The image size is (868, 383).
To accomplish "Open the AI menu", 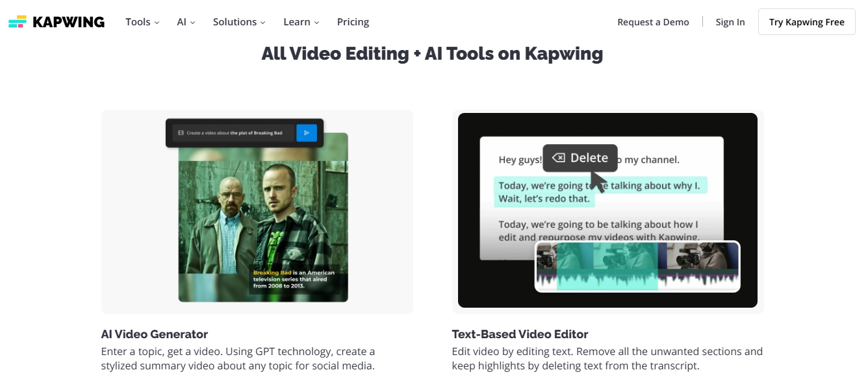I will (x=186, y=22).
